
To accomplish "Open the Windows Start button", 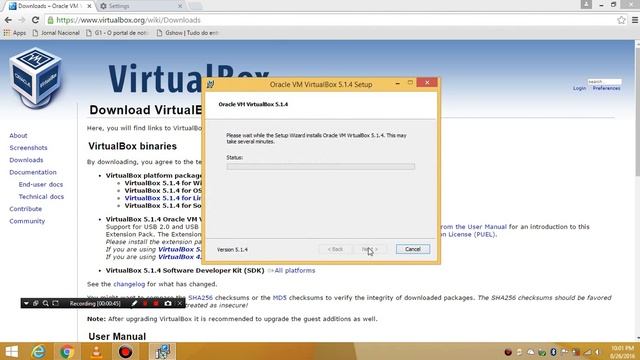I will pyautogui.click(x=11, y=352).
